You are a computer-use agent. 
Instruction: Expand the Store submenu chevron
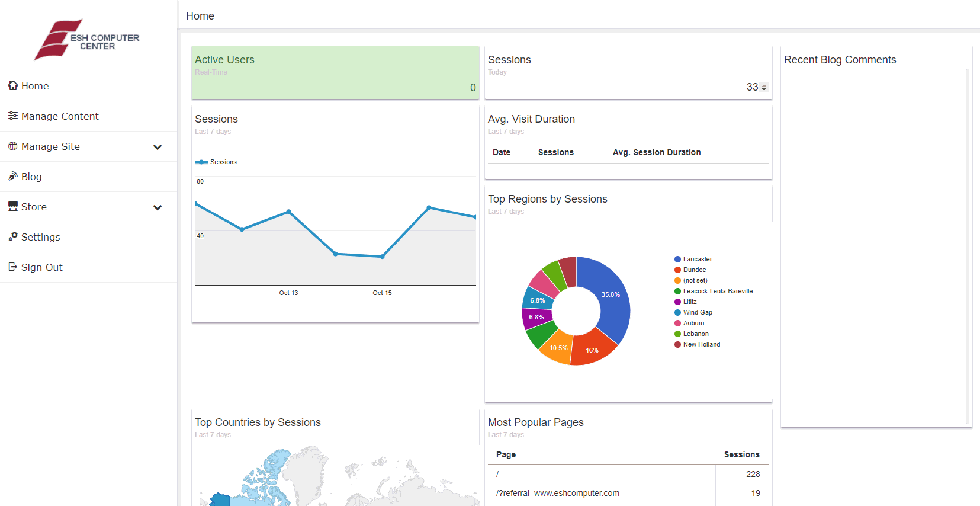[x=158, y=207]
